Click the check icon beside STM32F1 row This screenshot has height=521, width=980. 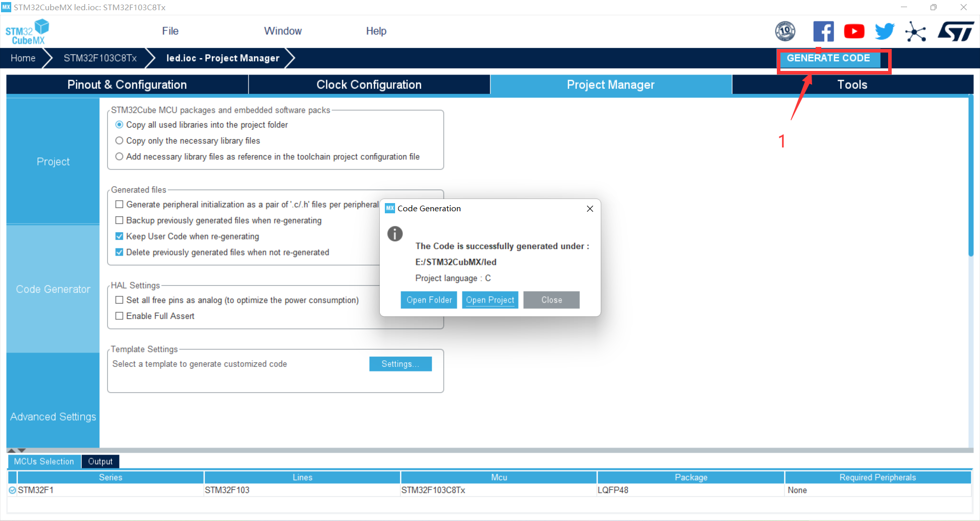pyautogui.click(x=12, y=490)
